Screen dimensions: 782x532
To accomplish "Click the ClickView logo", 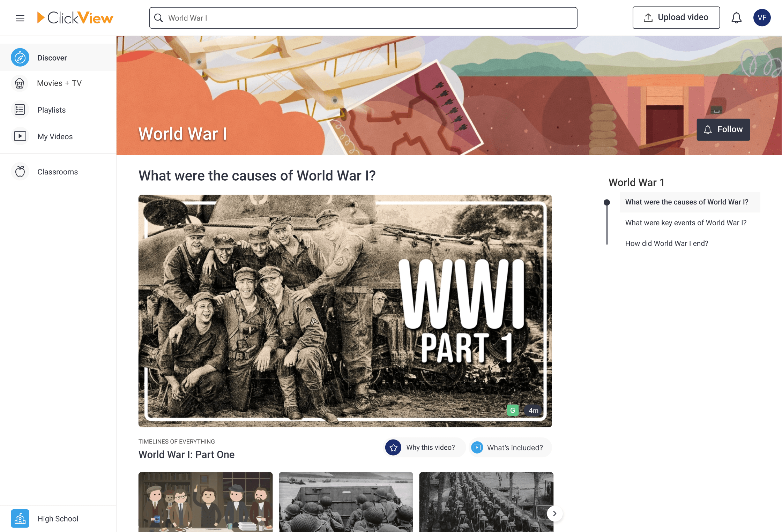I will pyautogui.click(x=75, y=18).
